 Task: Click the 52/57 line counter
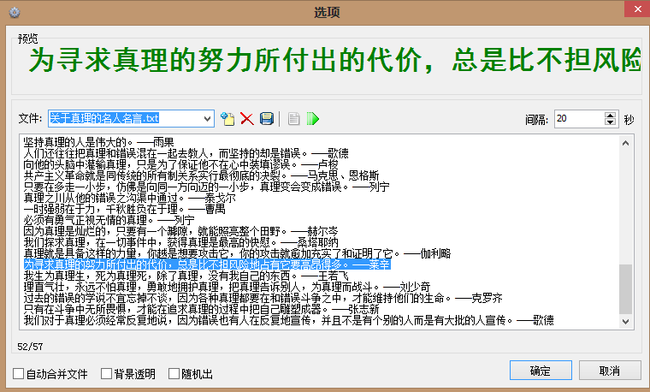coord(30,346)
